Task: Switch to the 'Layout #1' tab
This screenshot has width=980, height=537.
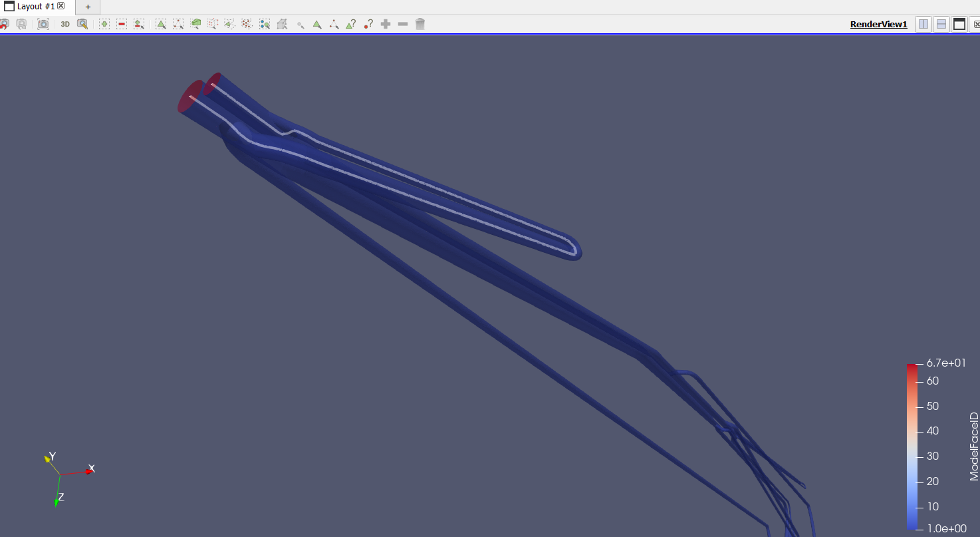Action: coord(33,7)
